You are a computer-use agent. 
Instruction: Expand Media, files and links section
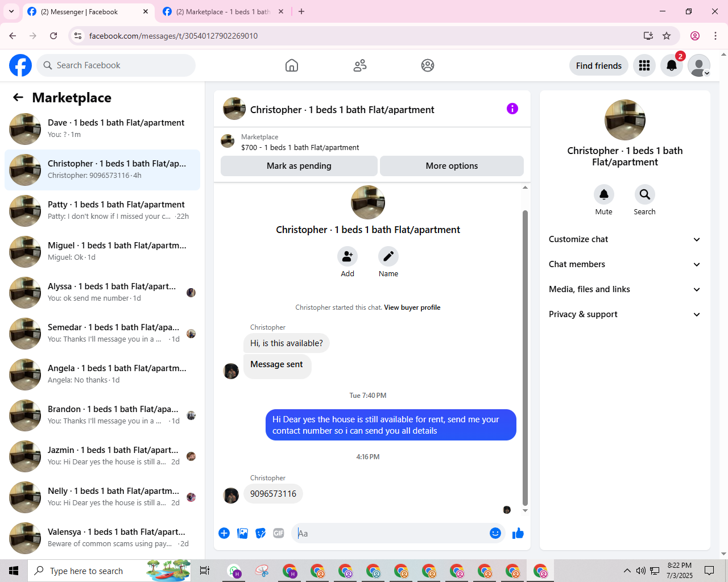(625, 289)
